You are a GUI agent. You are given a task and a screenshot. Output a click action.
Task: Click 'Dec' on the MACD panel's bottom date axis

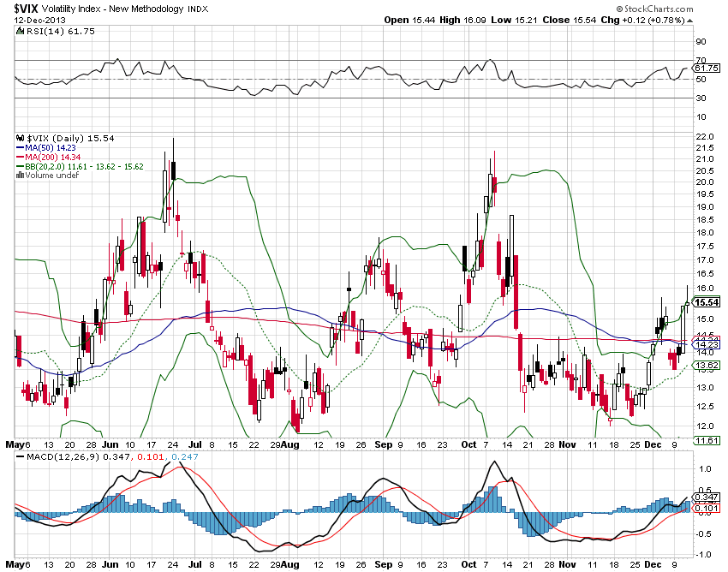(x=653, y=564)
